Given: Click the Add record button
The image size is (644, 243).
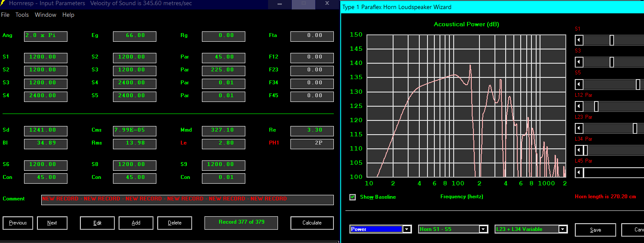Looking at the screenshot, I should coord(136,223).
